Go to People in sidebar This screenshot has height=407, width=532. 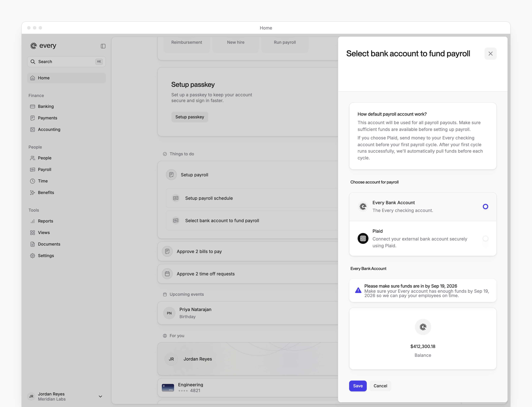point(66,158)
